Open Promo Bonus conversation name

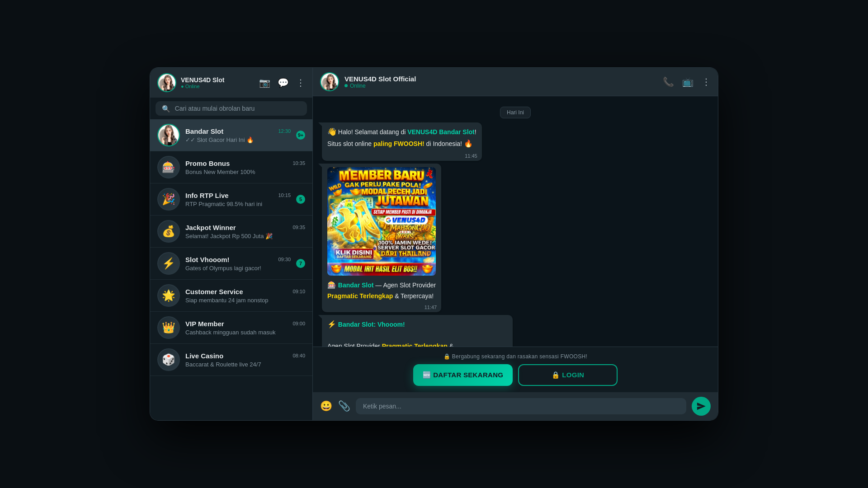coord(208,164)
